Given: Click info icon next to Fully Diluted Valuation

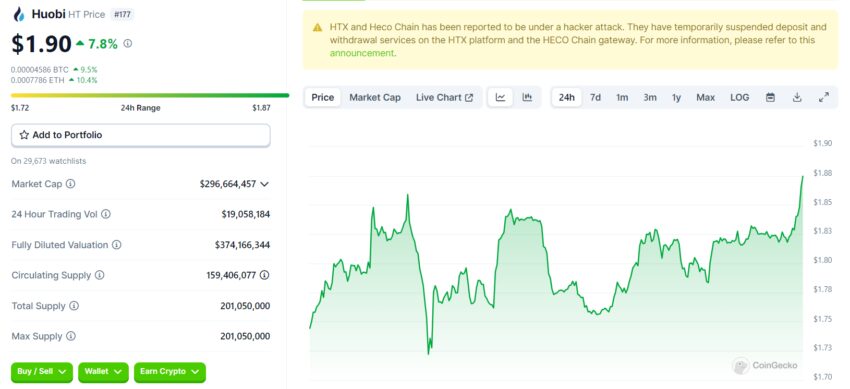Looking at the screenshot, I should (117, 245).
